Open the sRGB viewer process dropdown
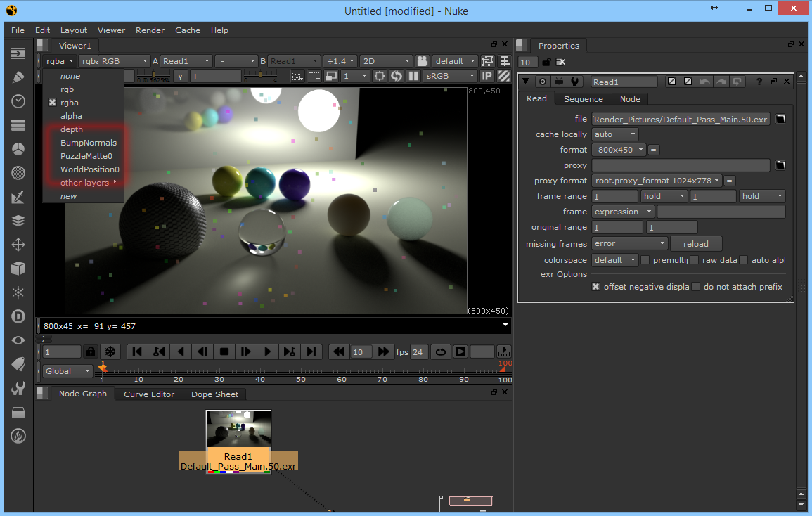The height and width of the screenshot is (516, 812). point(450,76)
